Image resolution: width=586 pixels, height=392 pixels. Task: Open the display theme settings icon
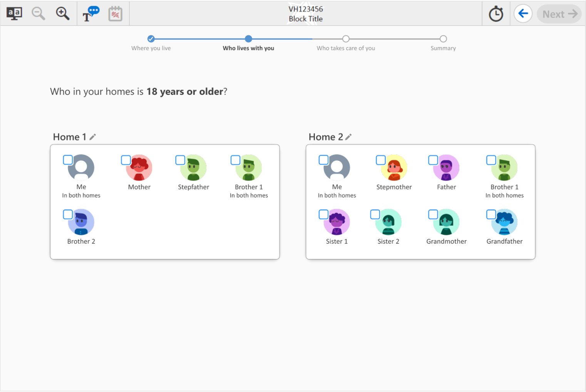(x=14, y=13)
